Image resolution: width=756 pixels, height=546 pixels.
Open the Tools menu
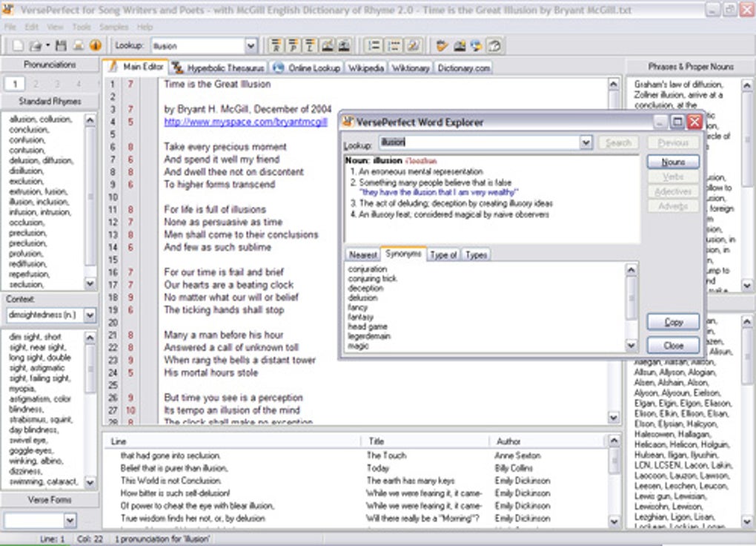pyautogui.click(x=82, y=27)
